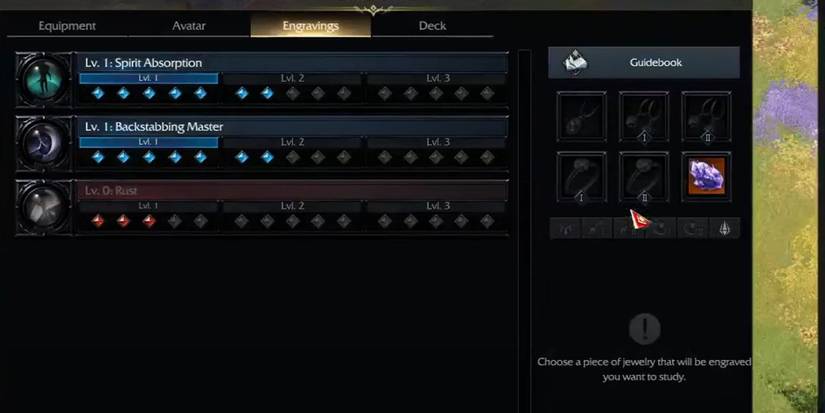Select the Spirit Absorption engraving icon
The width and height of the screenshot is (825, 413).
click(x=44, y=79)
